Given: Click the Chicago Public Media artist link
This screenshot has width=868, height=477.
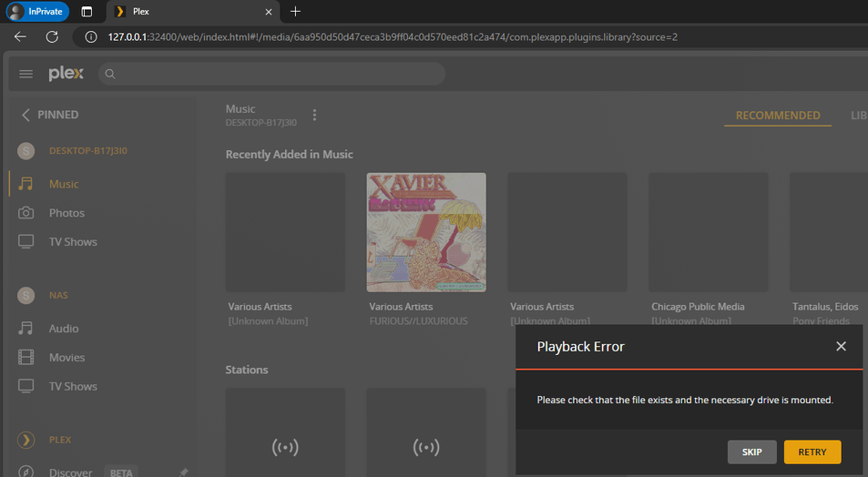Looking at the screenshot, I should coord(698,307).
